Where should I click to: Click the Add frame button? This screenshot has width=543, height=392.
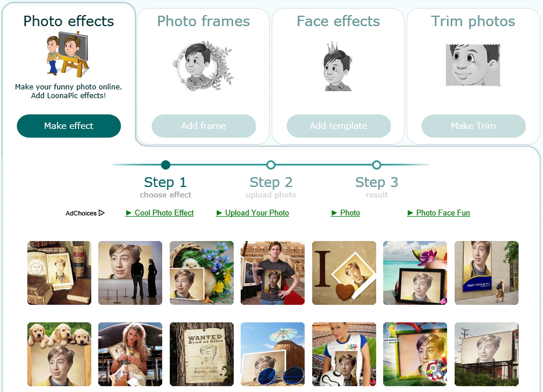point(203,126)
